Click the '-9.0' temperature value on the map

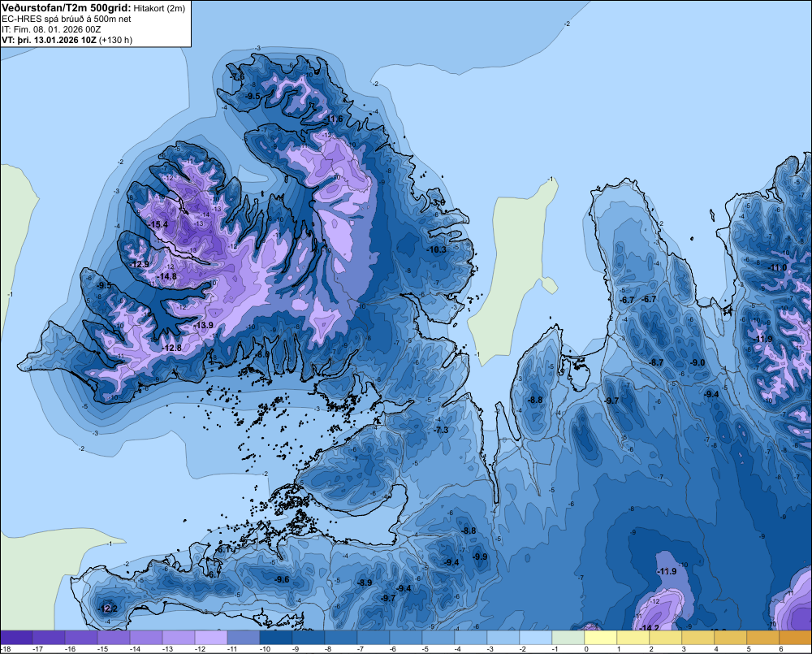point(698,363)
